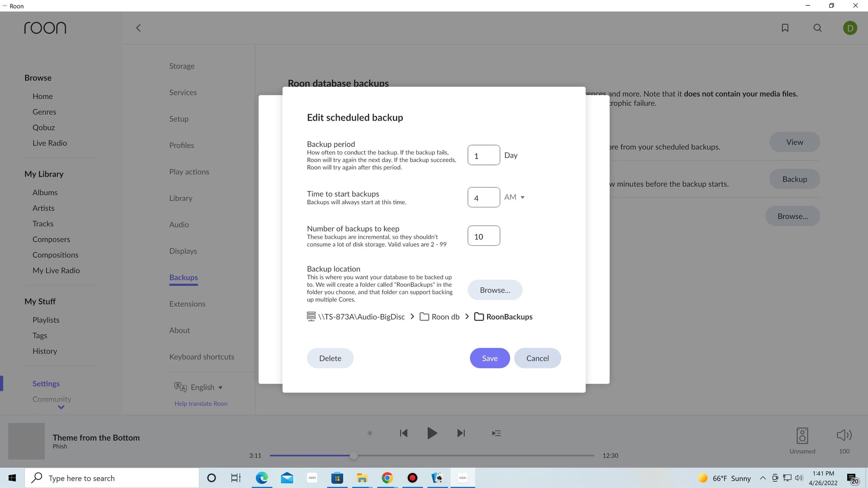Launch Microsoft Edge from the taskbar

pos(261,478)
